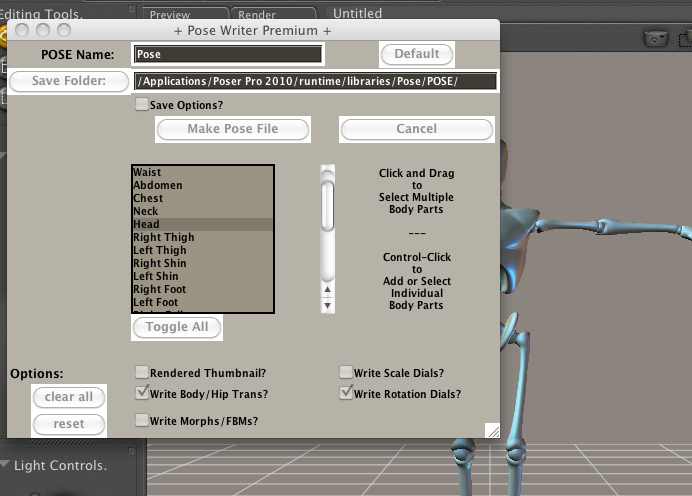Select Left Shin in body parts list
Image resolution: width=692 pixels, height=496 pixels.
click(203, 276)
